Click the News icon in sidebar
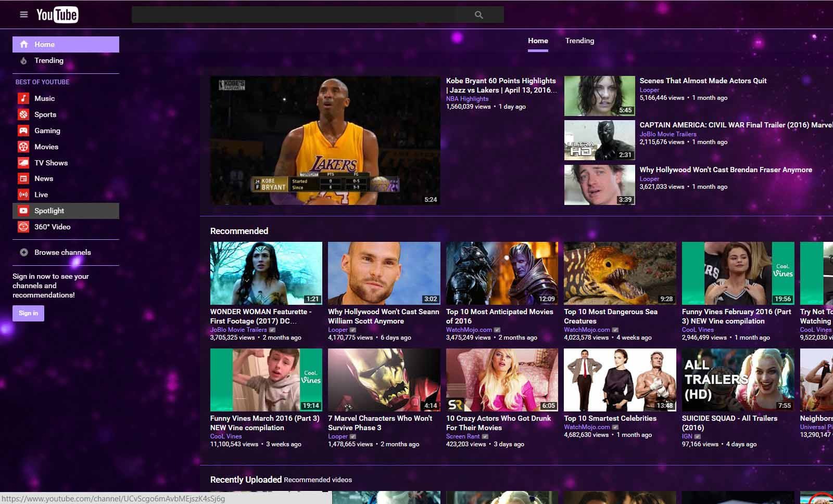This screenshot has width=833, height=504. tap(23, 178)
